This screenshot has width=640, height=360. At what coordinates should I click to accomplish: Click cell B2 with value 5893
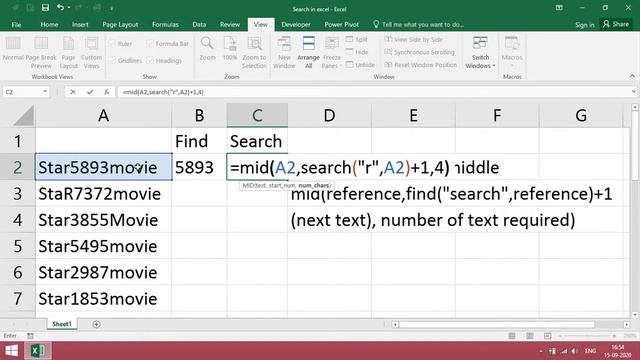(199, 167)
